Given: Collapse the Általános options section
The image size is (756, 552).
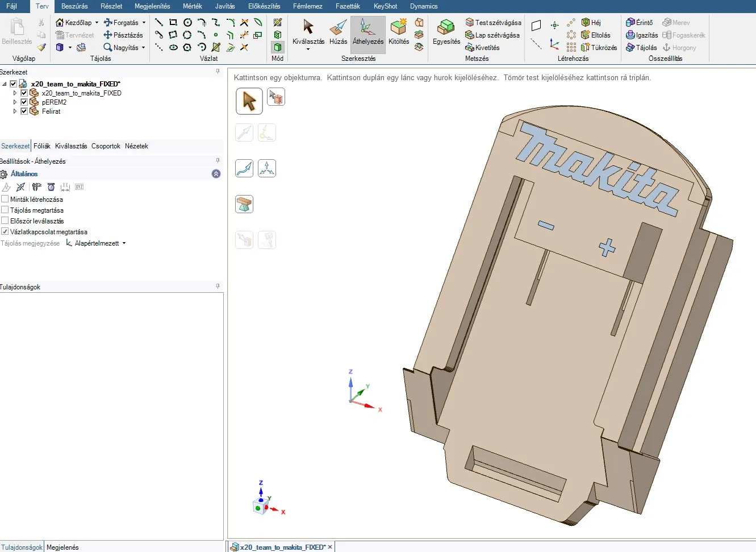Looking at the screenshot, I should click(216, 174).
